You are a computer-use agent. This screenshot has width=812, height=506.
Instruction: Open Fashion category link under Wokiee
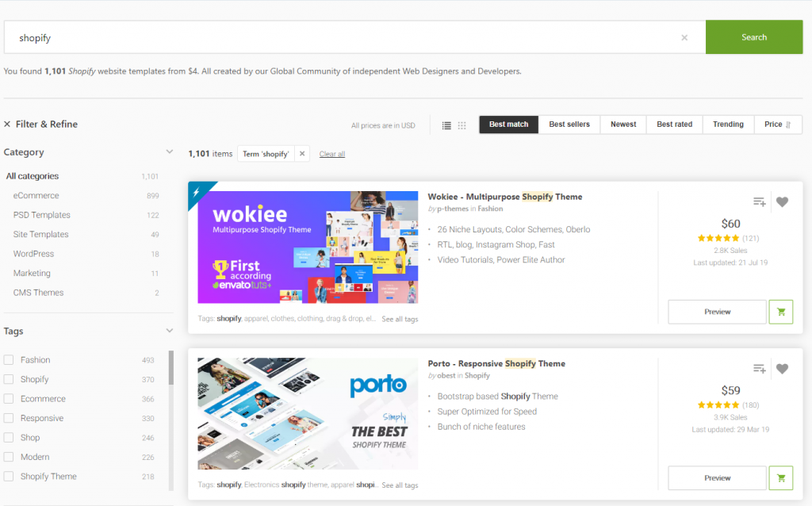[490, 209]
